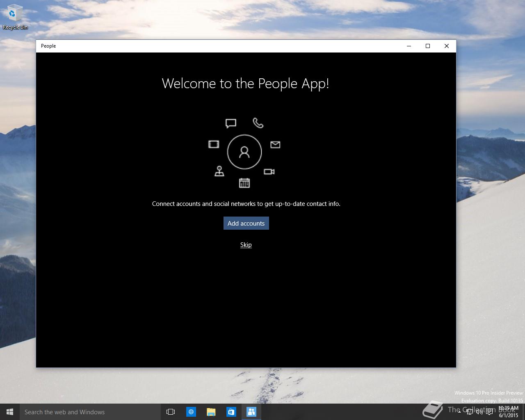Click the Add accounts button
Viewport: 525px width, 420px height.
pyautogui.click(x=246, y=223)
